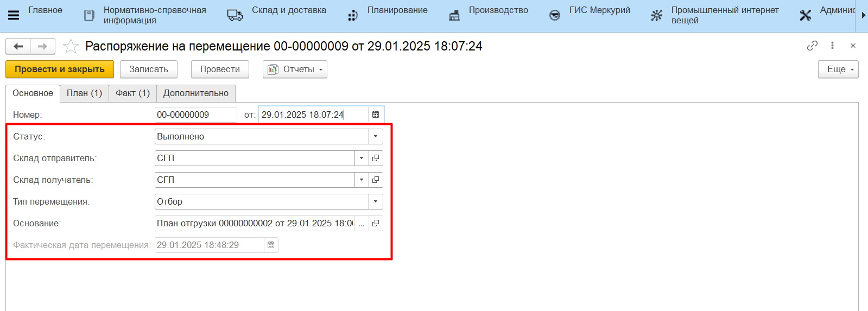Viewport: 868px width, 311px height.
Task: Open Склад отправитель СГП record form
Action: coord(376,158)
